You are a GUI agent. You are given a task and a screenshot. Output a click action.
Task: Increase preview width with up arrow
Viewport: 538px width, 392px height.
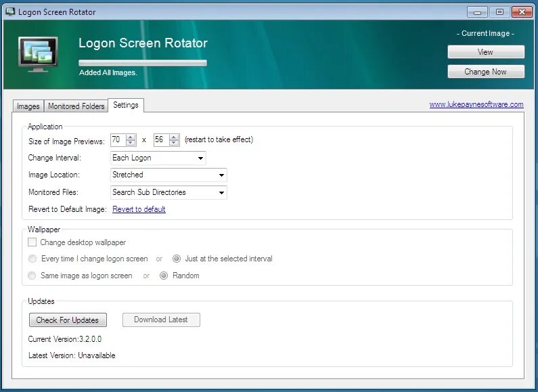[131, 137]
